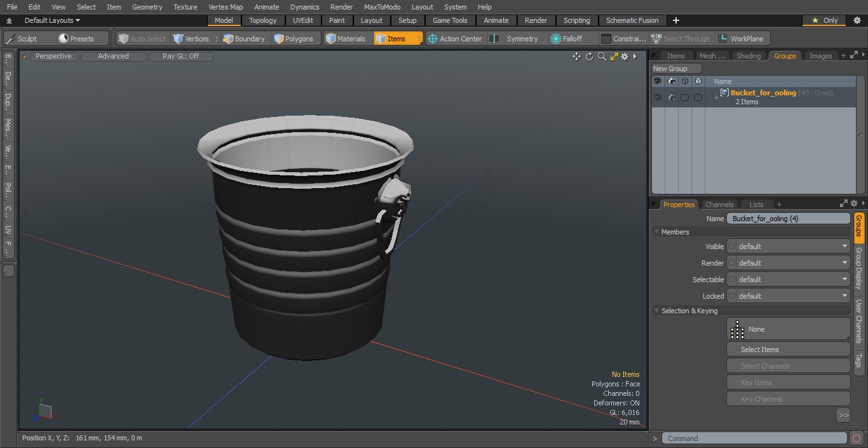The width and height of the screenshot is (868, 448).
Task: Click viewport rotate icon
Action: pyautogui.click(x=589, y=57)
